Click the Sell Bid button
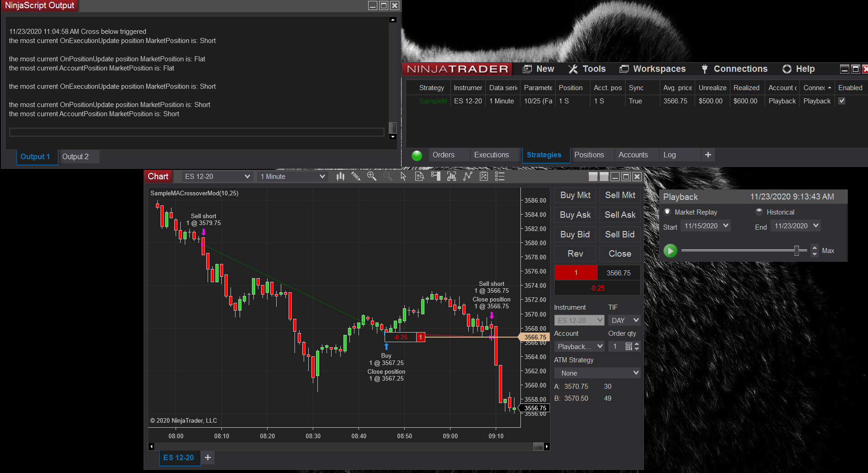This screenshot has height=473, width=868. 620,235
